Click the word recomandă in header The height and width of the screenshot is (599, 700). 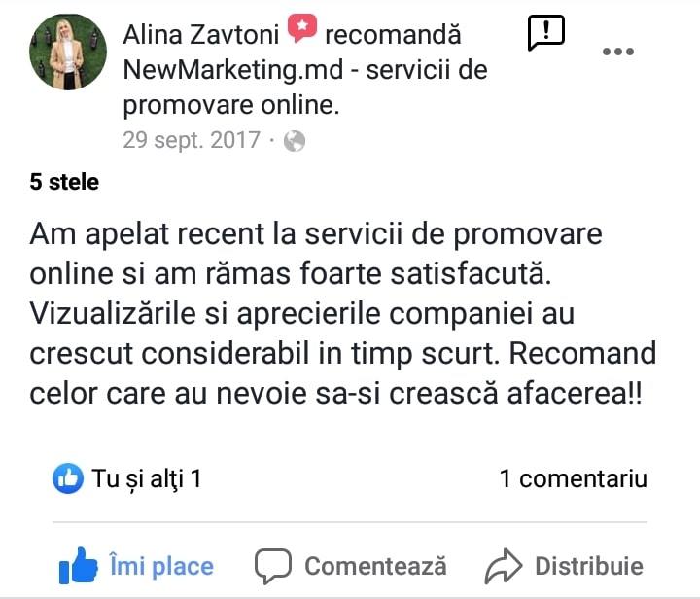pos(393,35)
